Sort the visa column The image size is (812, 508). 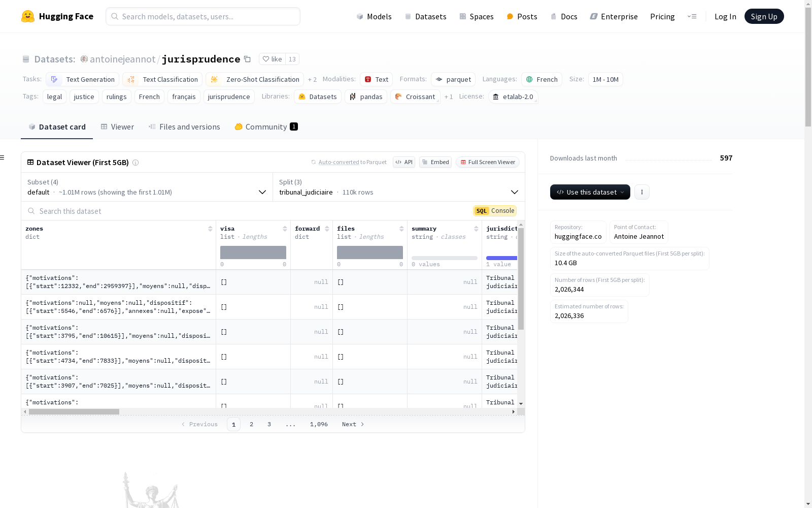point(285,229)
